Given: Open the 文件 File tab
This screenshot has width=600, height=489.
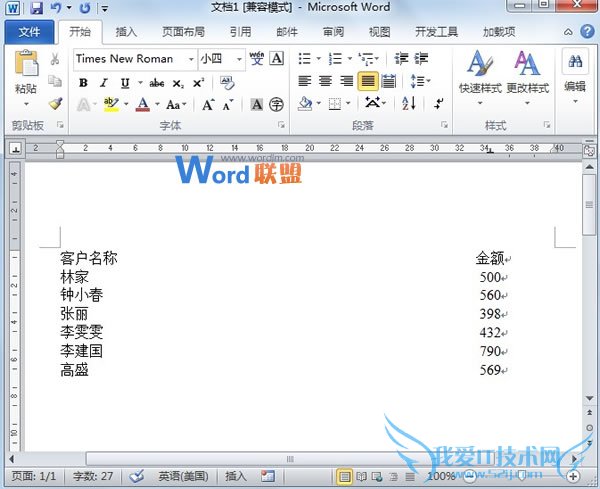Looking at the screenshot, I should click(29, 32).
